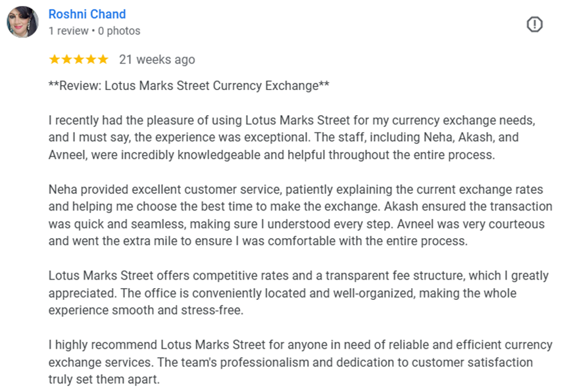Click the line starting "I recently had the pleasure"
This screenshot has width=569, height=392.
[292, 120]
